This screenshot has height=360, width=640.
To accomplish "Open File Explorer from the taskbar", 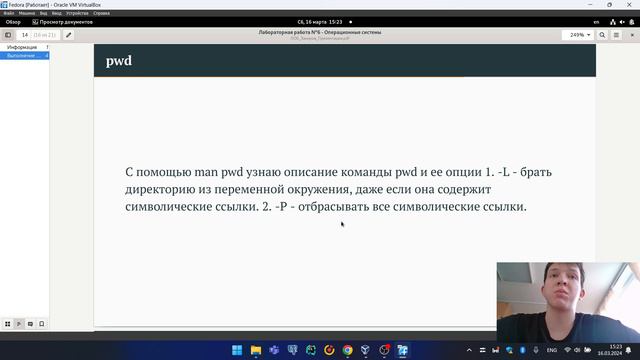I will point(256,350).
